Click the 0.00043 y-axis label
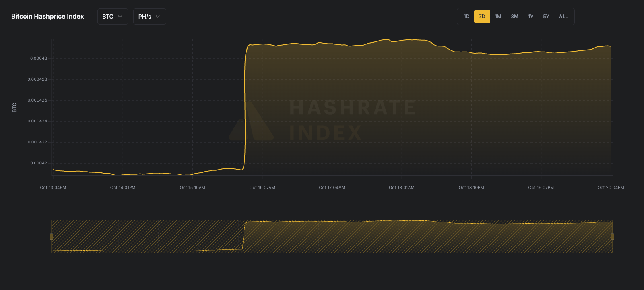 39,58
